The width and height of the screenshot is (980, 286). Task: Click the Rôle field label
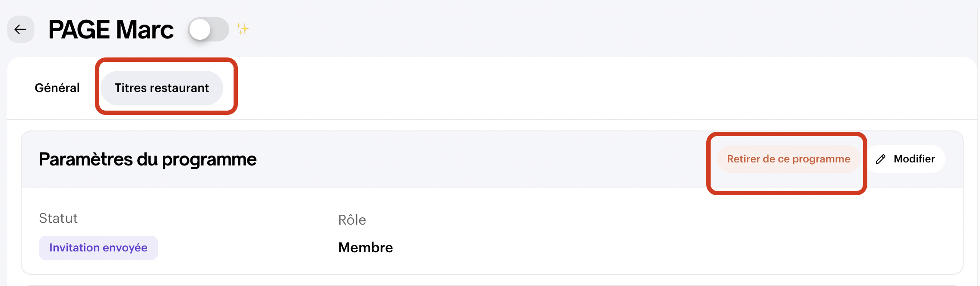click(352, 220)
